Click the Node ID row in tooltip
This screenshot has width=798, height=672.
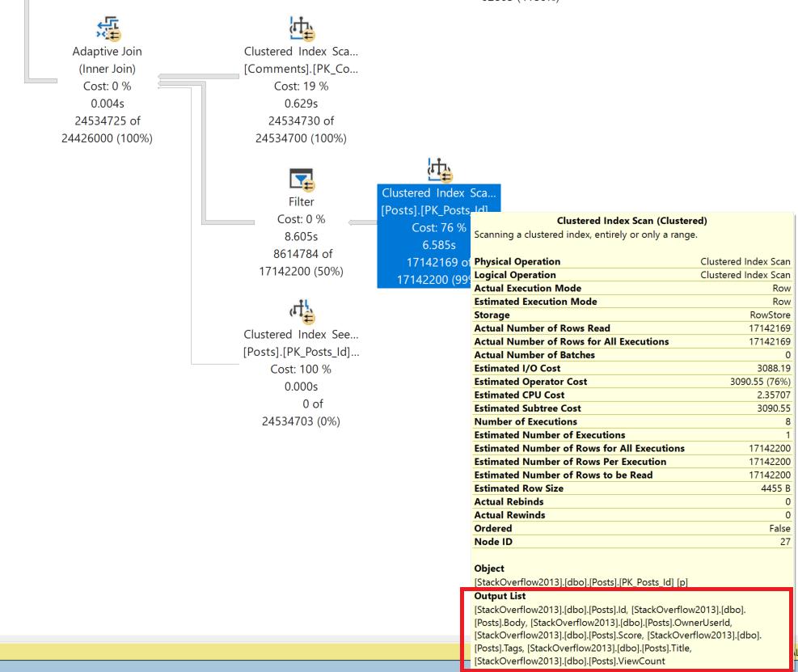[631, 542]
